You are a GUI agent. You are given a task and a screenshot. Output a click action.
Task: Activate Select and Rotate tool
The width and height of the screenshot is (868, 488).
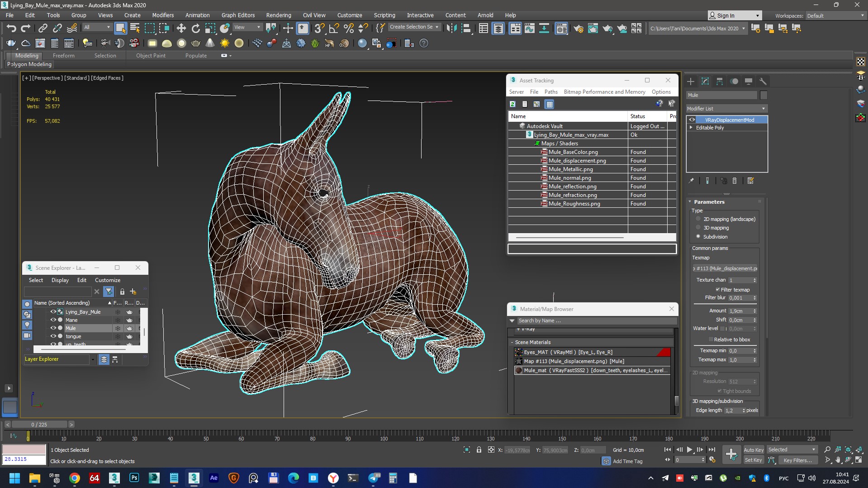(195, 28)
